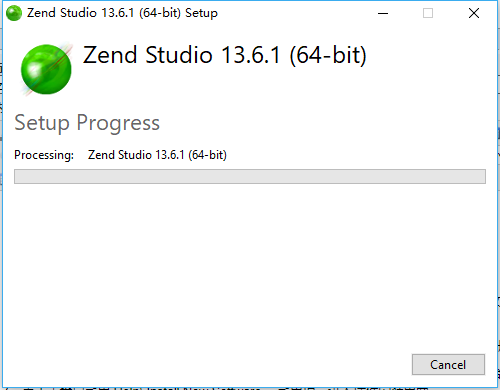The image size is (500, 390).
Task: Click the dash-shaped minimize icon
Action: 383,14
